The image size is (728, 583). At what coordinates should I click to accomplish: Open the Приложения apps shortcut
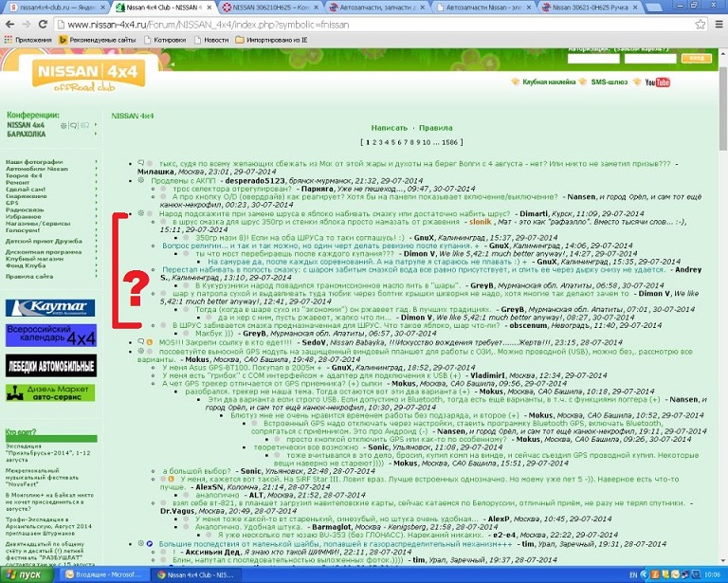coord(27,40)
